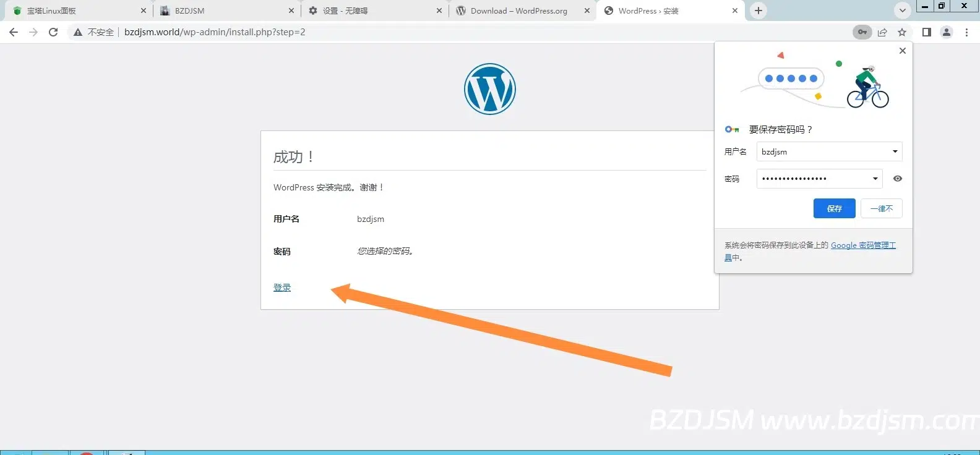
Task: Click the 要保存密码吗？ popup title
Action: tap(781, 129)
